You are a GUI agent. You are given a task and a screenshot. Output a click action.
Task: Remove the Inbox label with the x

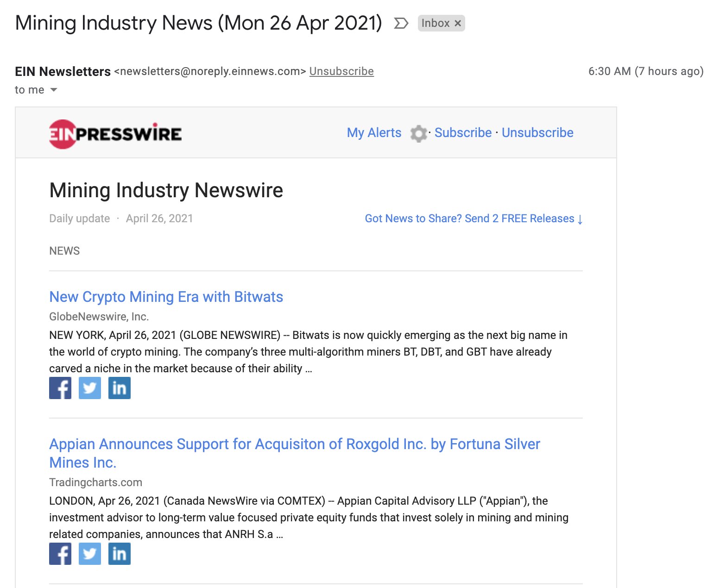pos(458,23)
